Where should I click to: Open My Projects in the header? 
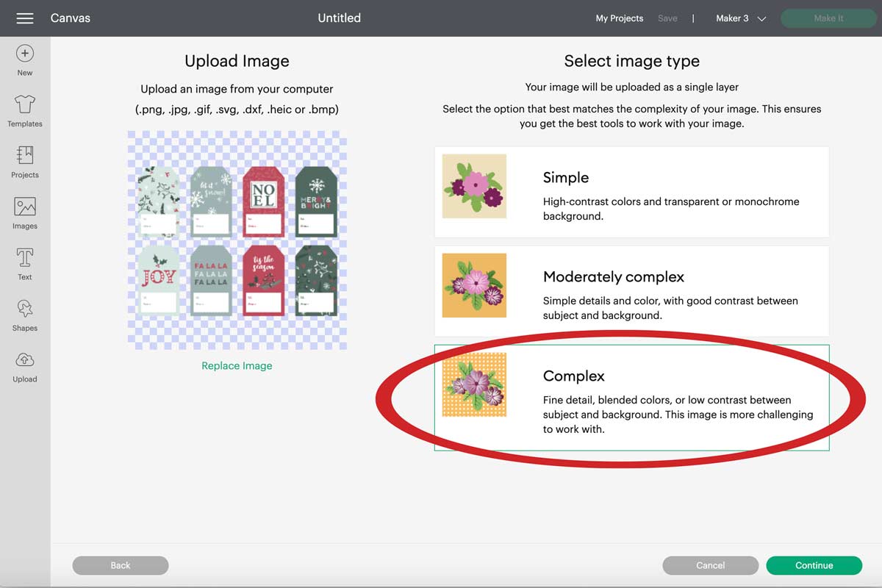619,18
